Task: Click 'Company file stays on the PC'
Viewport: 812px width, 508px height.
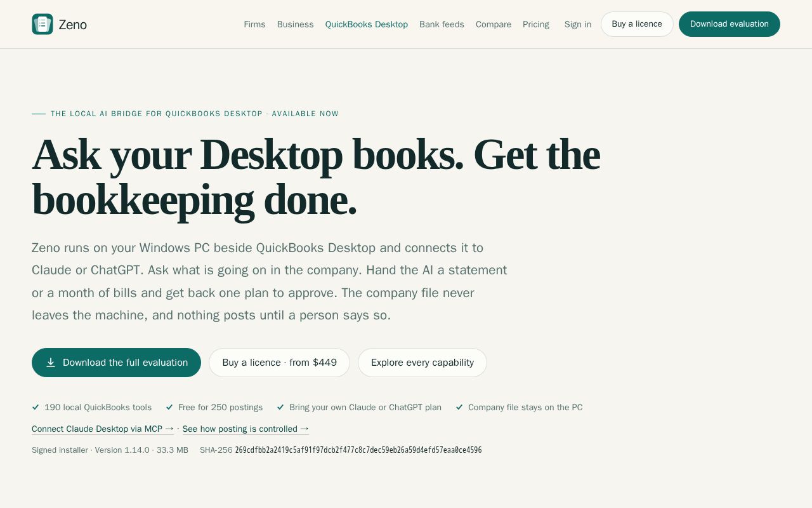Action: (x=525, y=408)
